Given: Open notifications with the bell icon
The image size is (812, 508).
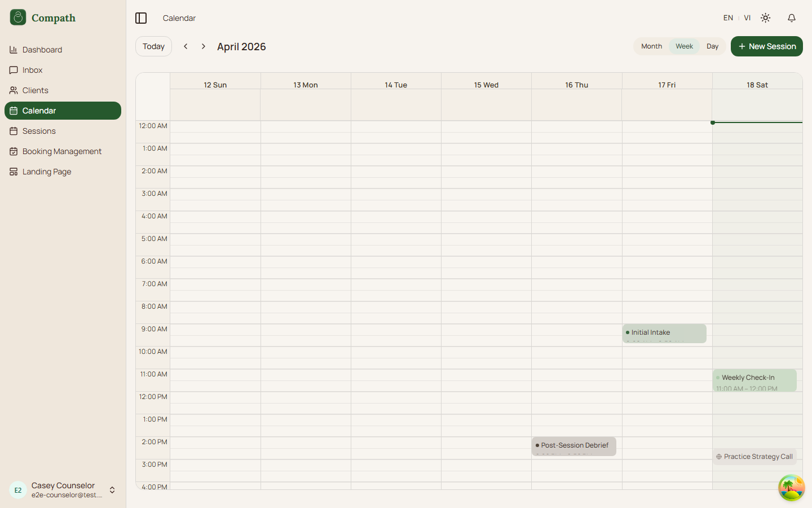Looking at the screenshot, I should click(792, 17).
